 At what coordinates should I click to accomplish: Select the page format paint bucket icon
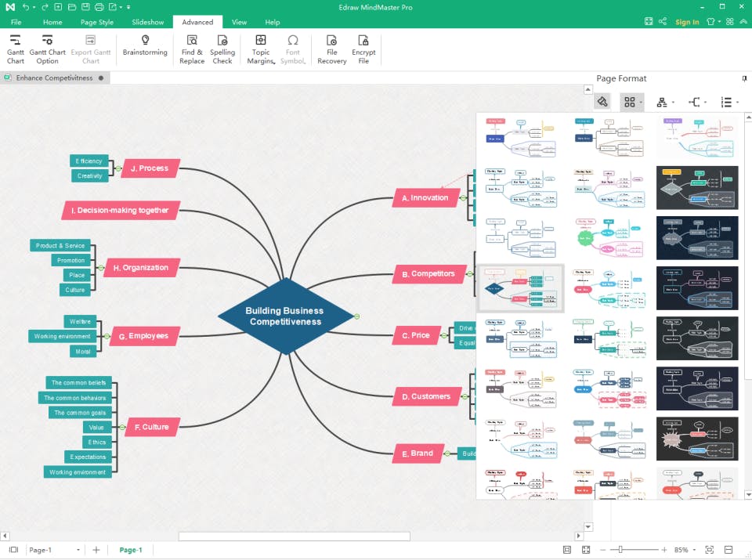(602, 102)
